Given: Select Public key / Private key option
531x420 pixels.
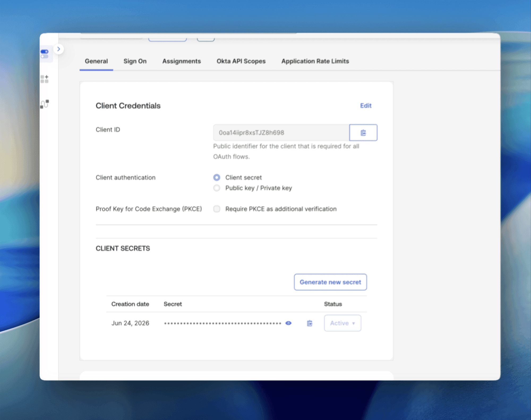Looking at the screenshot, I should [x=217, y=188].
